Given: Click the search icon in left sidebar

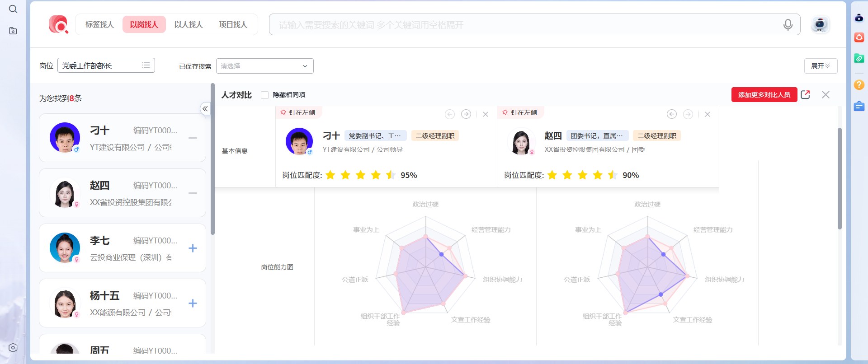Looking at the screenshot, I should 13,9.
